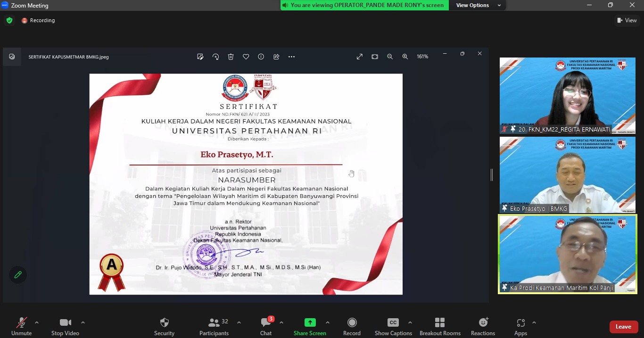Click the pin icon on Ka Prodi's tile

[x=504, y=288]
